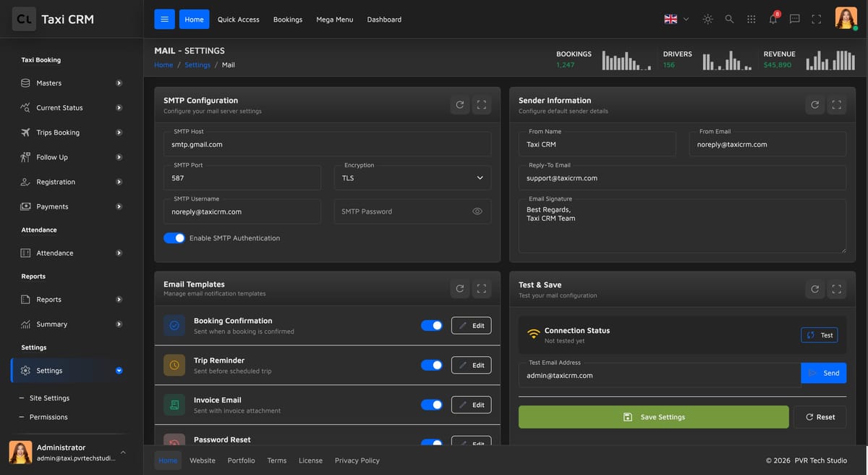
Task: Refresh the SMTP Configuration card
Action: tap(459, 105)
